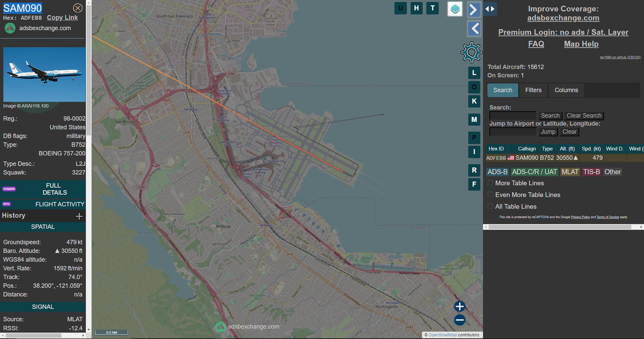Viewport: 644px width, 339px height.
Task: Click the left chevron sidebar button
Action: 474,29
